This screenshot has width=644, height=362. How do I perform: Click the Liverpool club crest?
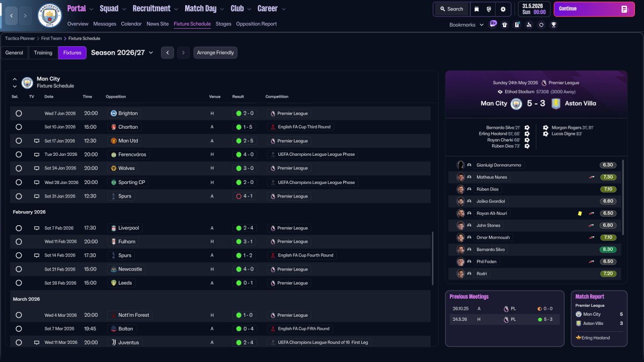pyautogui.click(x=114, y=228)
